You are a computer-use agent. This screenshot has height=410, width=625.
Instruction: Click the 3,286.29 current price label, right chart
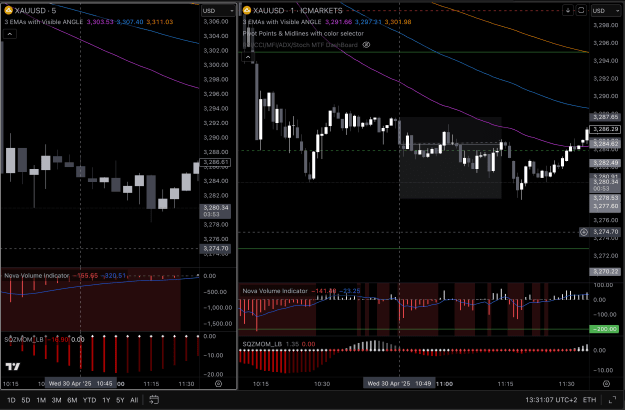pos(605,129)
